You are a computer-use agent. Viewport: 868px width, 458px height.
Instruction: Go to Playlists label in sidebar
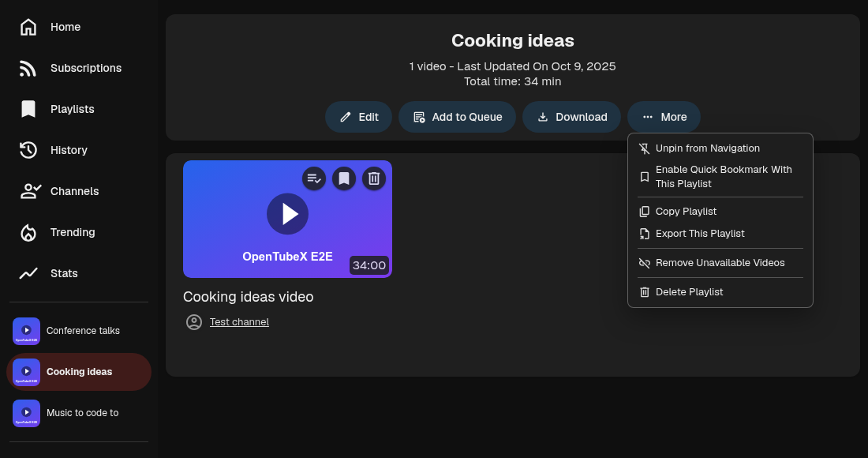click(73, 109)
